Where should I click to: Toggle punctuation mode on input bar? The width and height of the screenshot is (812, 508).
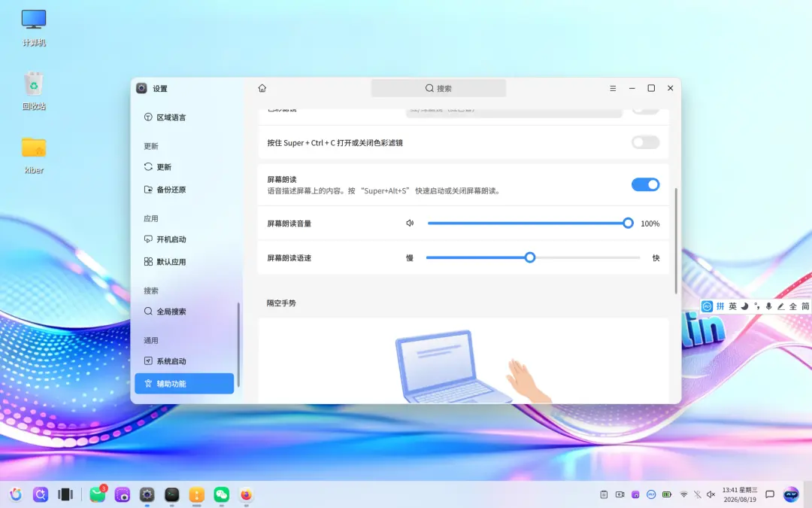(756, 306)
